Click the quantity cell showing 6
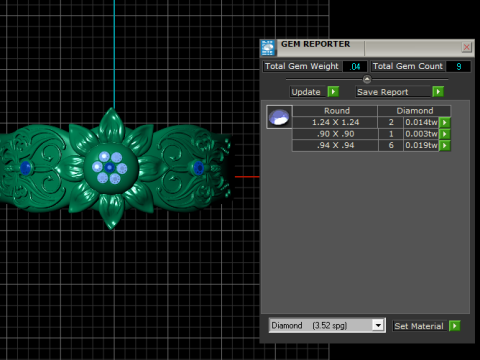Image resolution: width=480 pixels, height=360 pixels. click(x=391, y=145)
